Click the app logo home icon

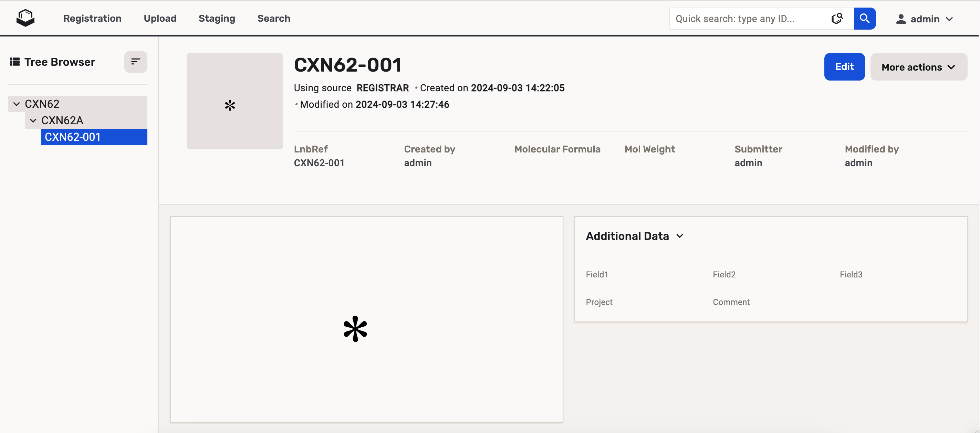click(25, 18)
